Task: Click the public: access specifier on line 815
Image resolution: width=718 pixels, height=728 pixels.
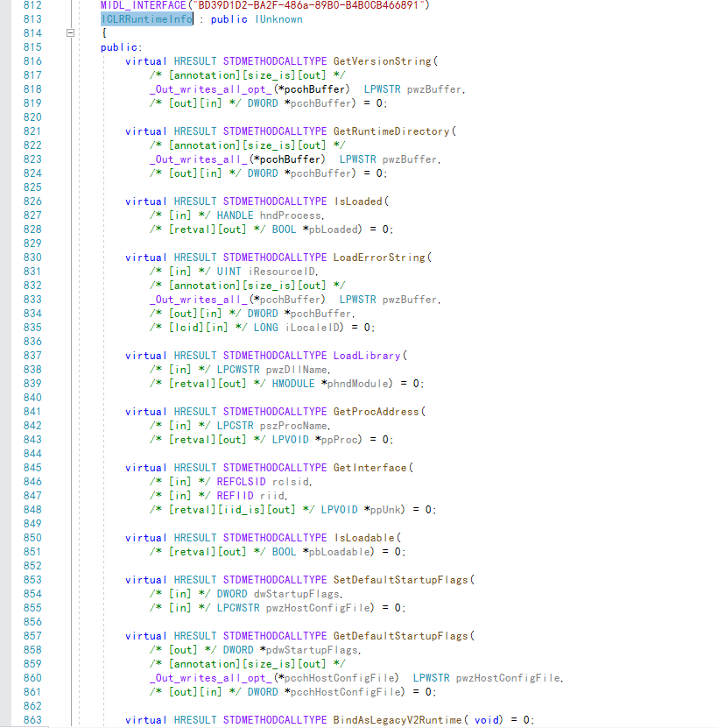Action: pos(122,47)
